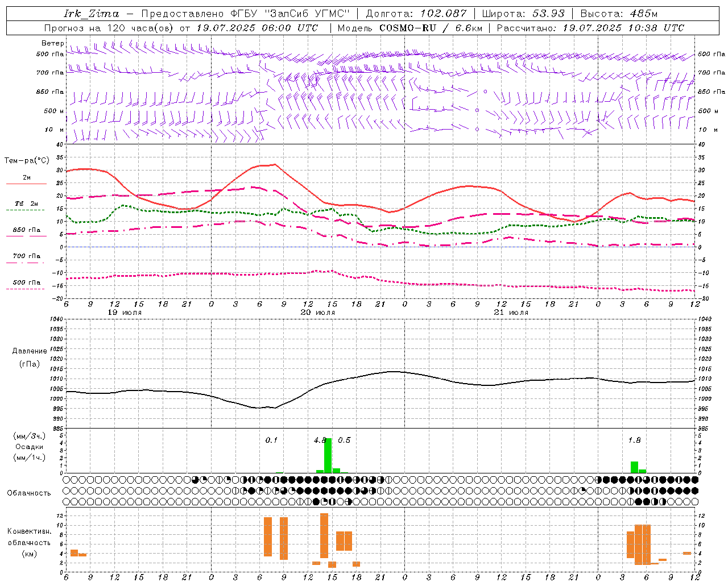Select the text Предоставлено ФГБУ "ЗапСиб УГМС"

(x=245, y=14)
